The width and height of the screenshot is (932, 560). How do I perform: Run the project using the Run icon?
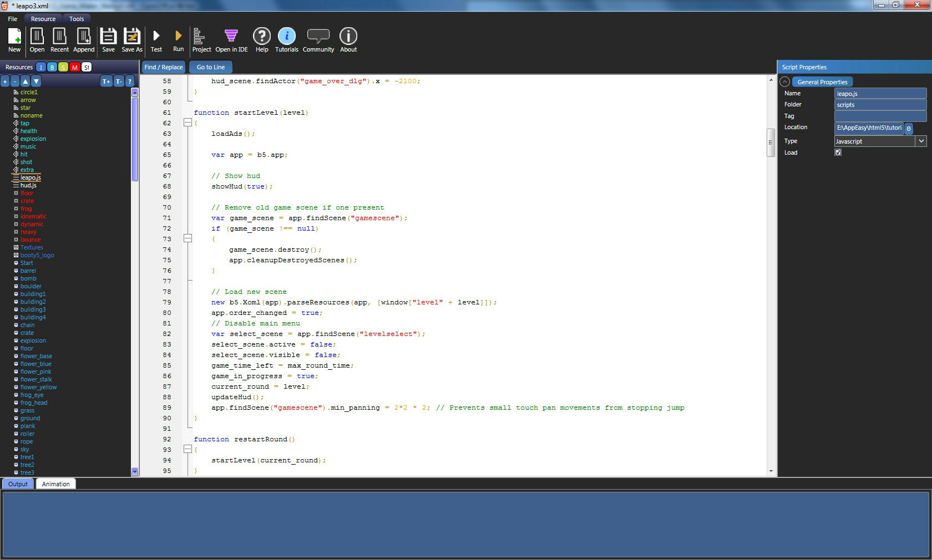pos(178,39)
